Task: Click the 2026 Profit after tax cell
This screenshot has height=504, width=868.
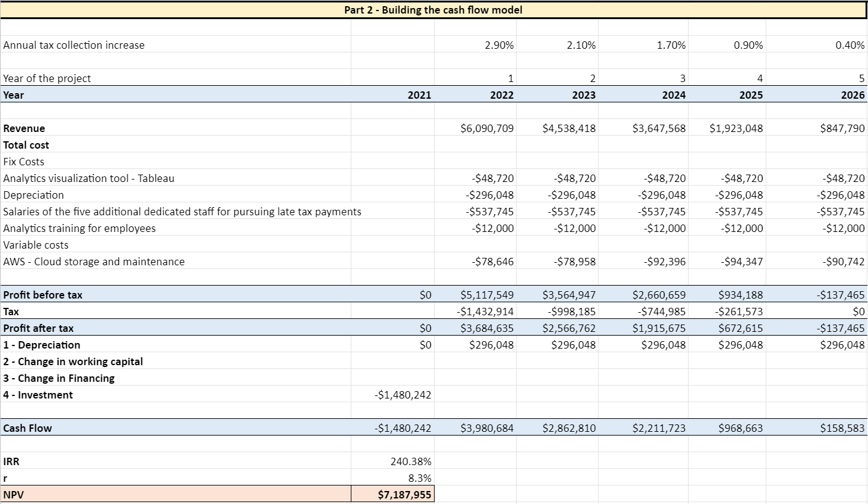Action: pos(841,328)
